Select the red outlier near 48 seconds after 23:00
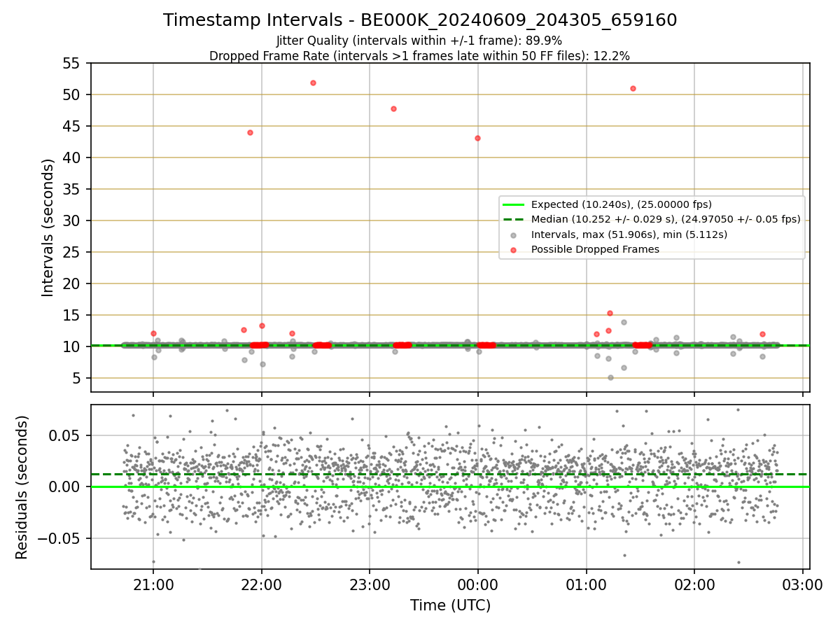Viewport: 840px width, 630px height. click(393, 108)
